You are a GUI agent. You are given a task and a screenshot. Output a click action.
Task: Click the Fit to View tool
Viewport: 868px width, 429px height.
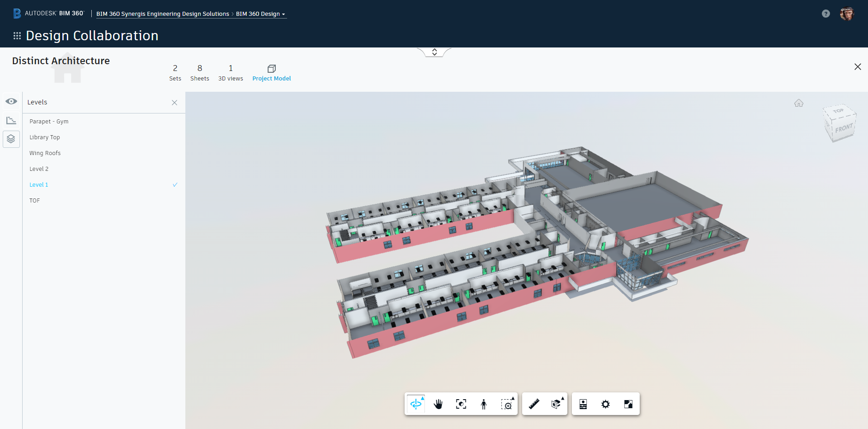click(x=461, y=404)
